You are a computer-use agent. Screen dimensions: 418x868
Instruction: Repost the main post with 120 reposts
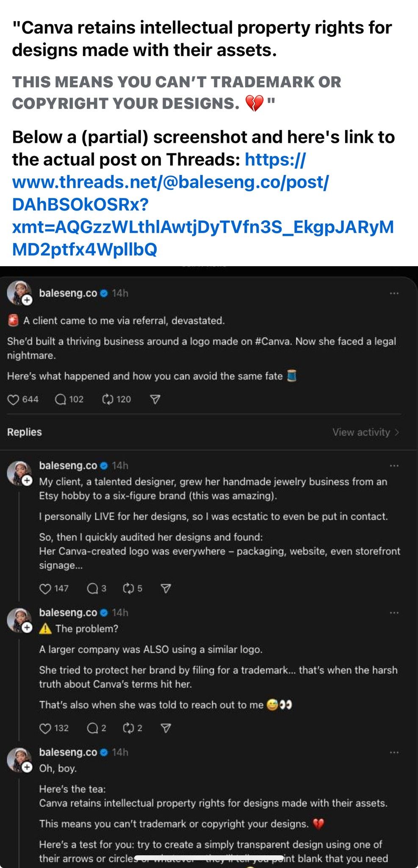108,399
